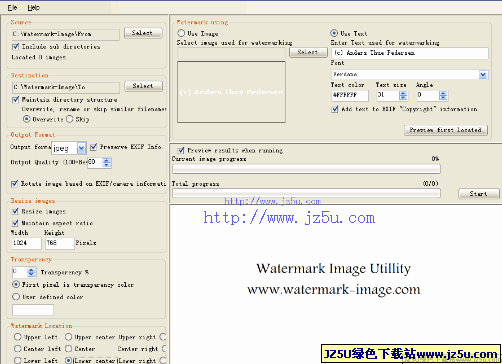
Task: Toggle Maintain aspect ratio checkbox
Action: (x=15, y=223)
